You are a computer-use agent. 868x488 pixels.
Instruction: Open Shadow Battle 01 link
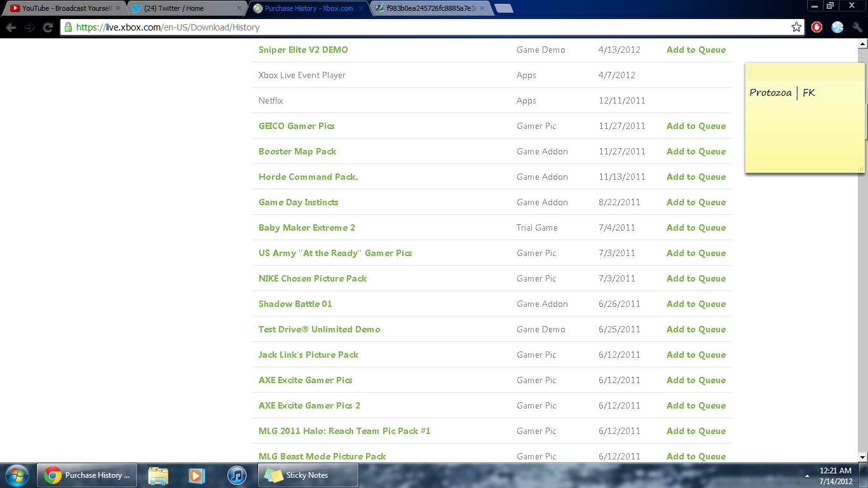click(x=295, y=304)
